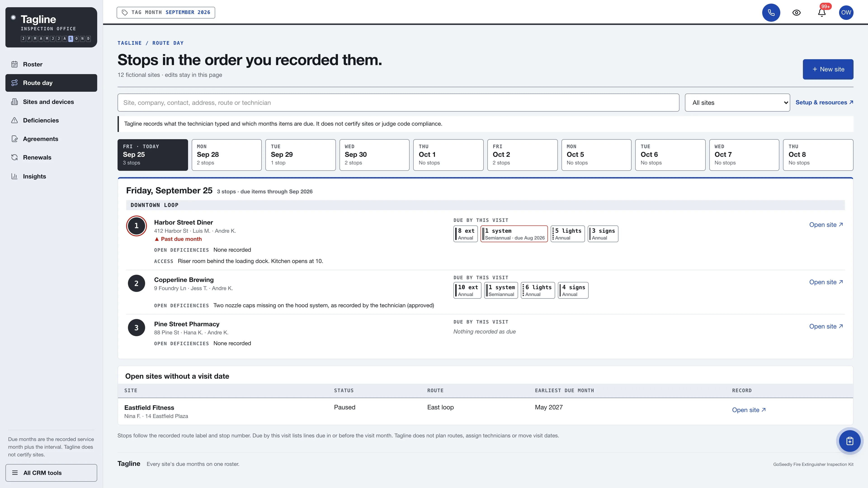The width and height of the screenshot is (868, 488).
Task: Click the Past due month warning text
Action: 178,239
